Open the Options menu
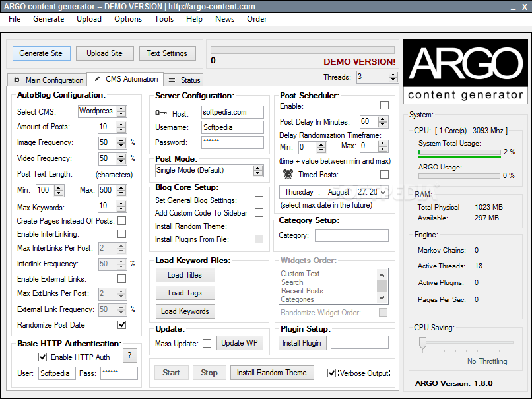Screen dimensions: 532x399 coord(128,19)
